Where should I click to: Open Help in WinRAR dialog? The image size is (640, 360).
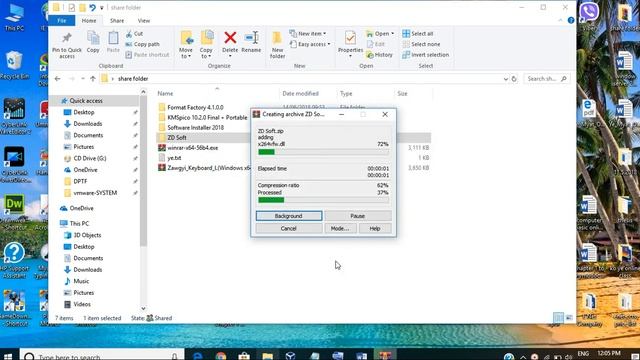375,229
